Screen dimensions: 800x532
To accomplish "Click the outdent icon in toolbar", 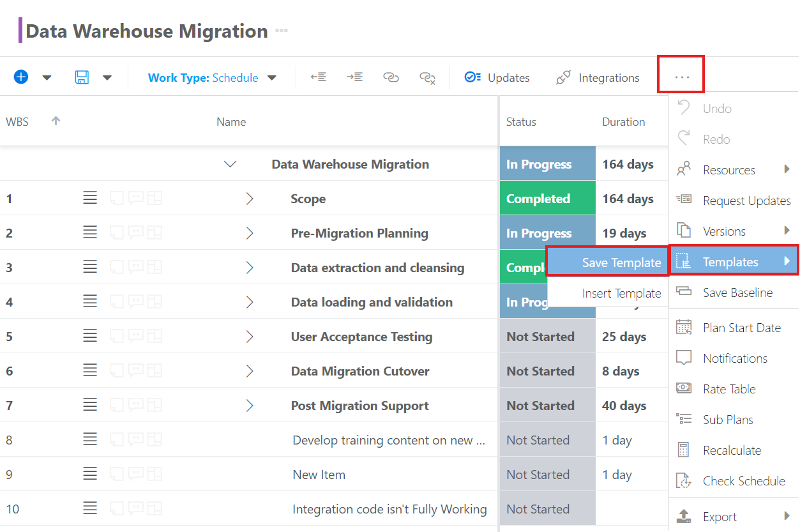I will pos(319,77).
